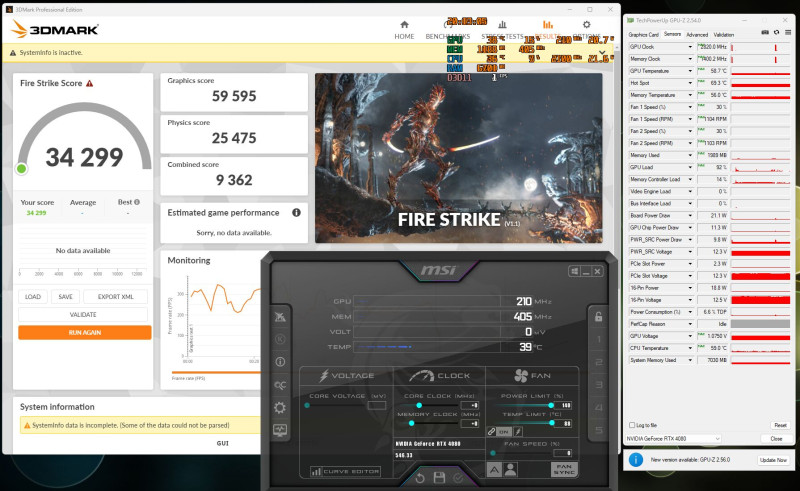800x491 pixels.
Task: Click the Update Now button for GPU-Z
Action: [x=773, y=460]
